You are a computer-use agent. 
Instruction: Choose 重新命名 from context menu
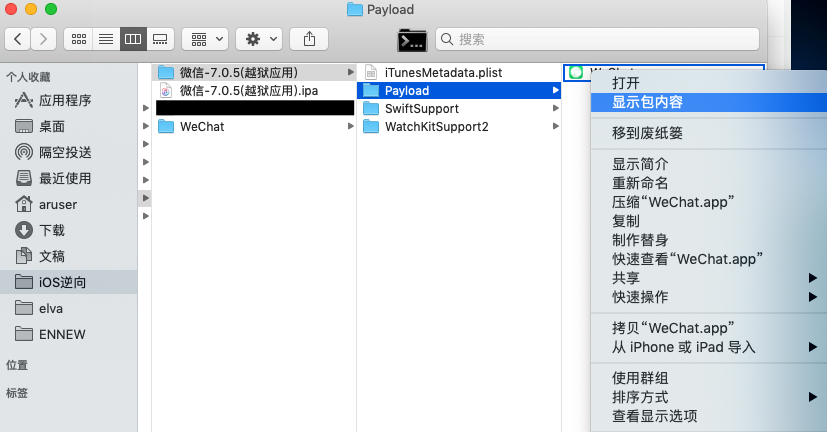[709, 183]
